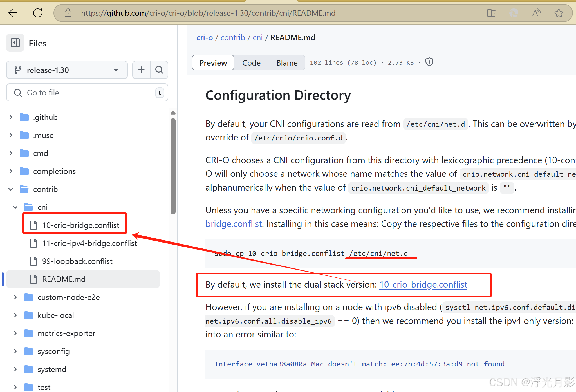Collapse the file tree sidebar icon
The width and height of the screenshot is (576, 392).
pyautogui.click(x=15, y=43)
